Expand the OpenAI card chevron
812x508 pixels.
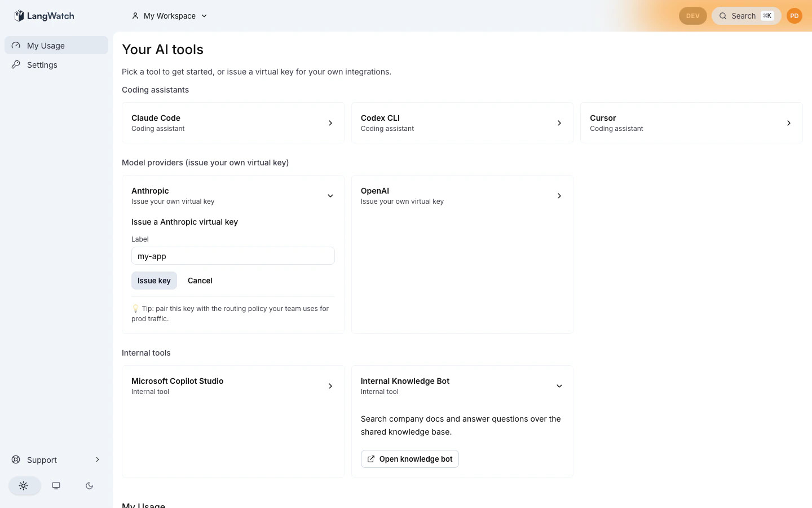point(559,196)
